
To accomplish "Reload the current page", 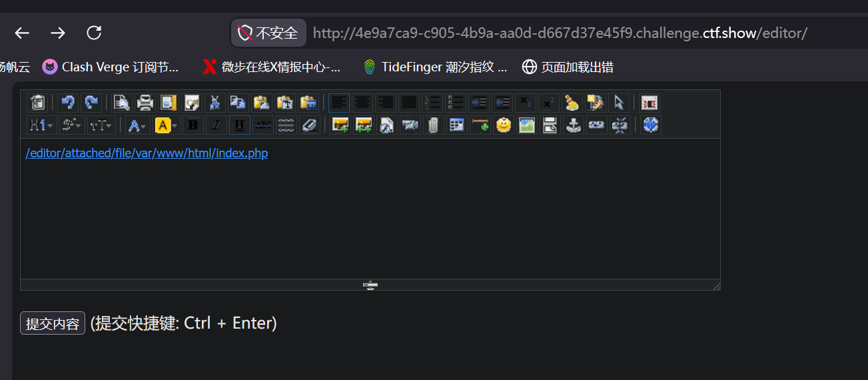I will point(94,33).
